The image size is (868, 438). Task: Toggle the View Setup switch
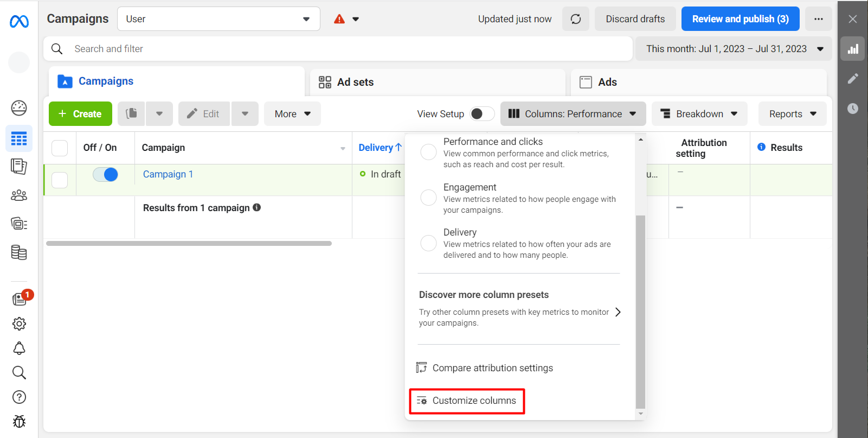coord(482,113)
